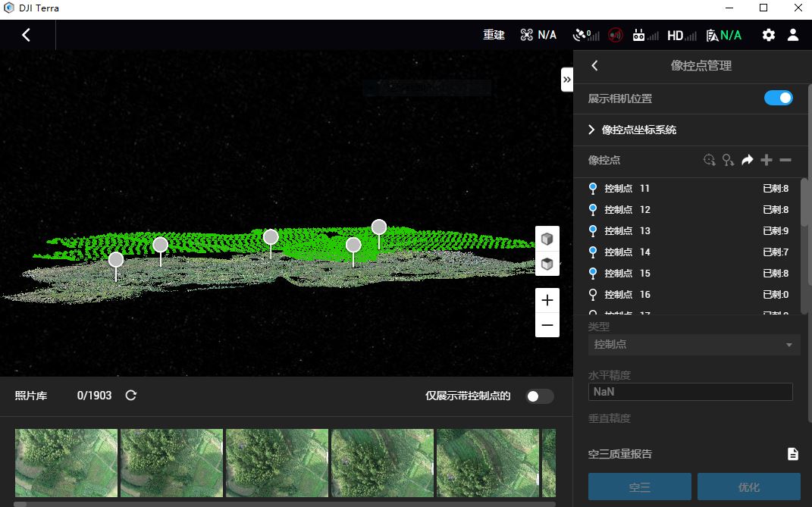Image resolution: width=812 pixels, height=507 pixels.
Task: Click the import control points arrow icon
Action: click(748, 160)
